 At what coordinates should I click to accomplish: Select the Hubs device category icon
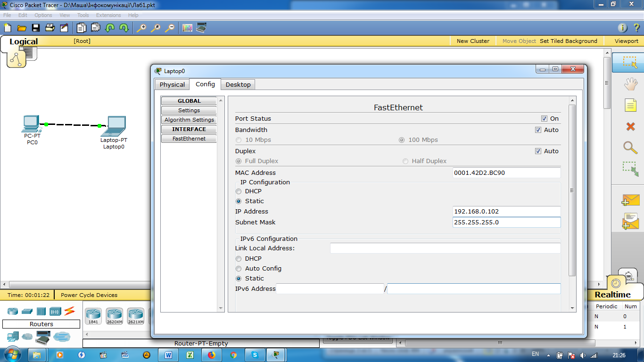tap(41, 311)
